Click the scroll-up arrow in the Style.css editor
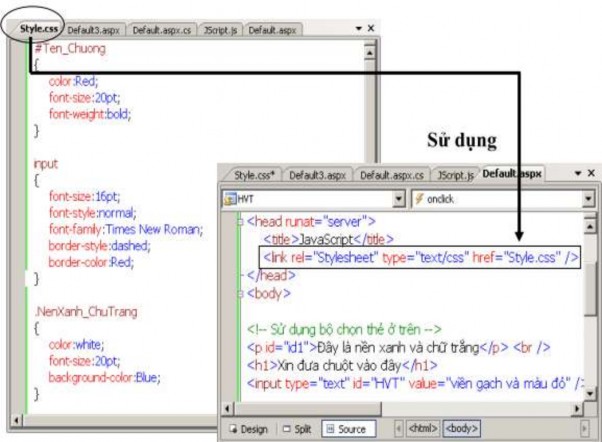 tap(369, 52)
